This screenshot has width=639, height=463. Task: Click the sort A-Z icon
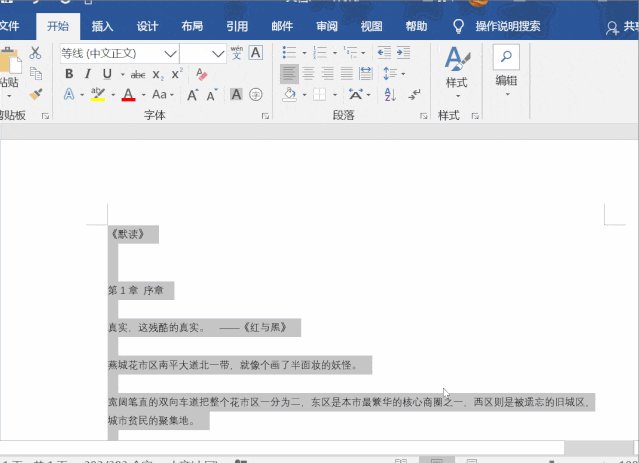coord(390,95)
